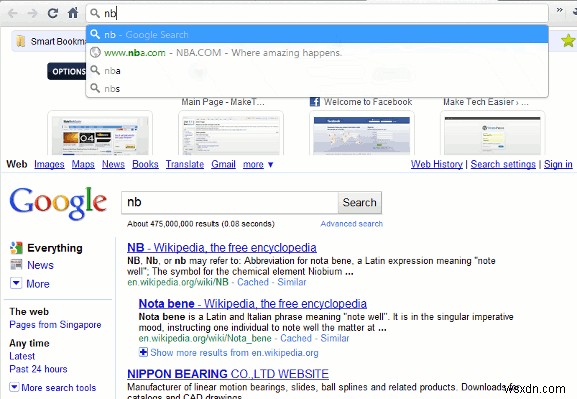Click the browser back arrow
This screenshot has width=577, height=399.
point(12,14)
